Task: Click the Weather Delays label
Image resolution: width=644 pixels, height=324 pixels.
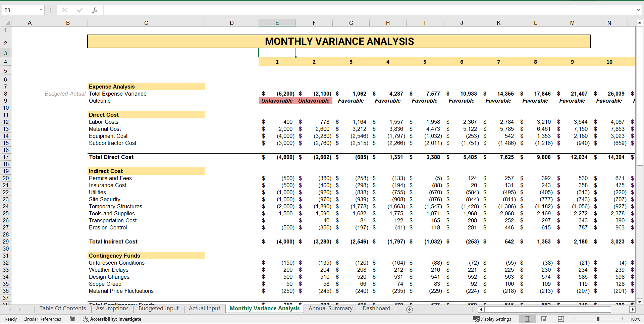Action: coord(109,270)
